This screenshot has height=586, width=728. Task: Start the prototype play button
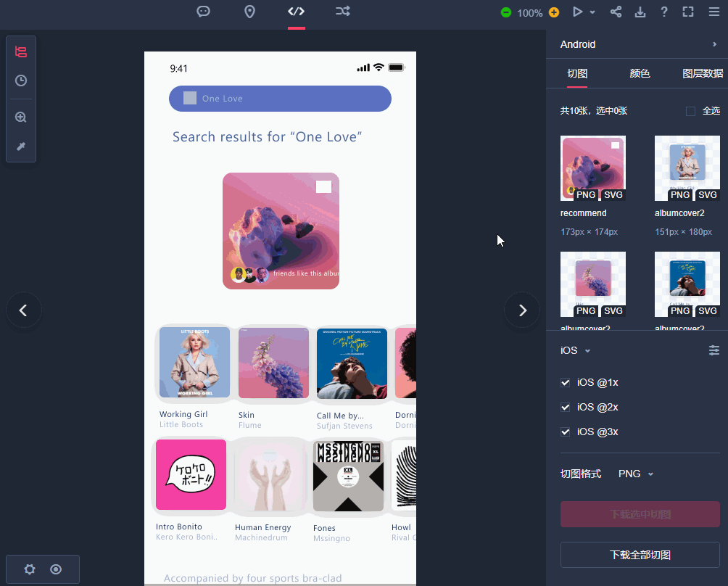[578, 12]
